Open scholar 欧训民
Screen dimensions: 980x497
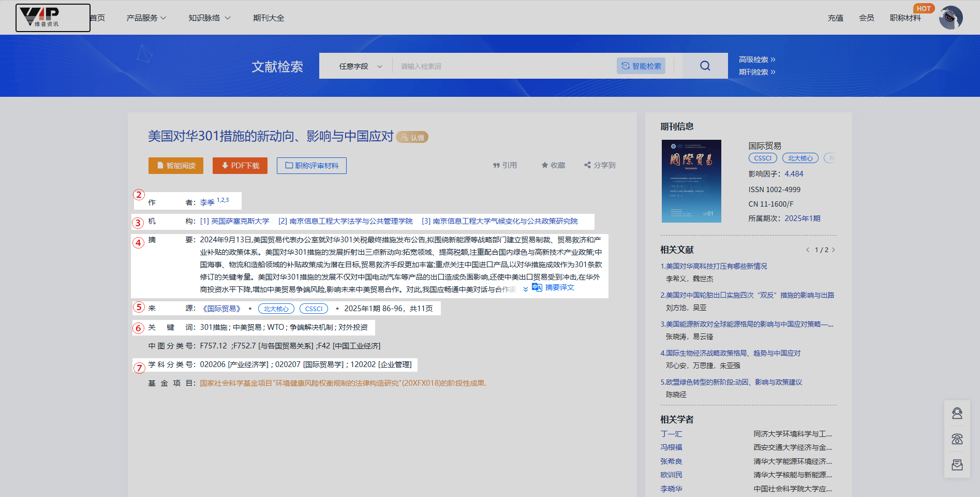click(x=671, y=475)
